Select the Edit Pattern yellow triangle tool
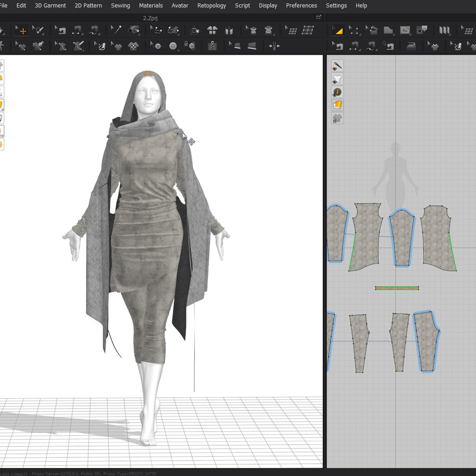476x476 pixels. [x=338, y=30]
